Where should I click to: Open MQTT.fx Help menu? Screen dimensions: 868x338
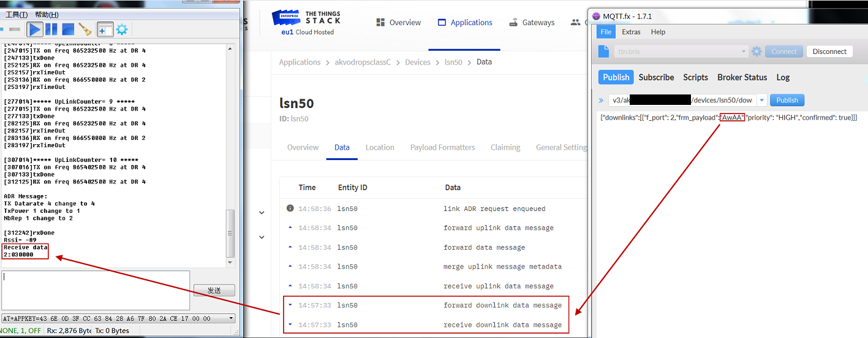[658, 32]
